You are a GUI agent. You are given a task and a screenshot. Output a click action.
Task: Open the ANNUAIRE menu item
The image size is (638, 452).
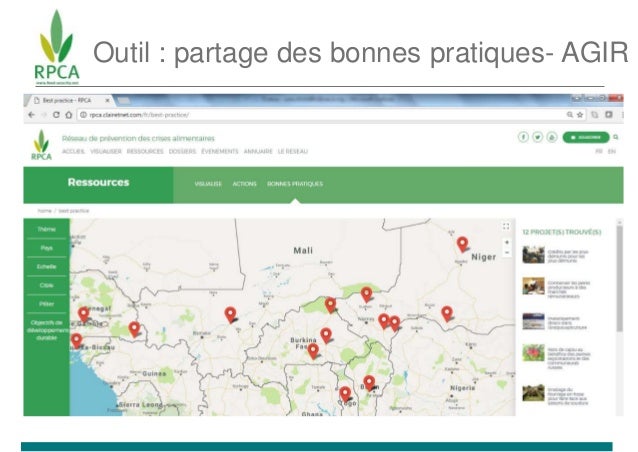pyautogui.click(x=258, y=151)
